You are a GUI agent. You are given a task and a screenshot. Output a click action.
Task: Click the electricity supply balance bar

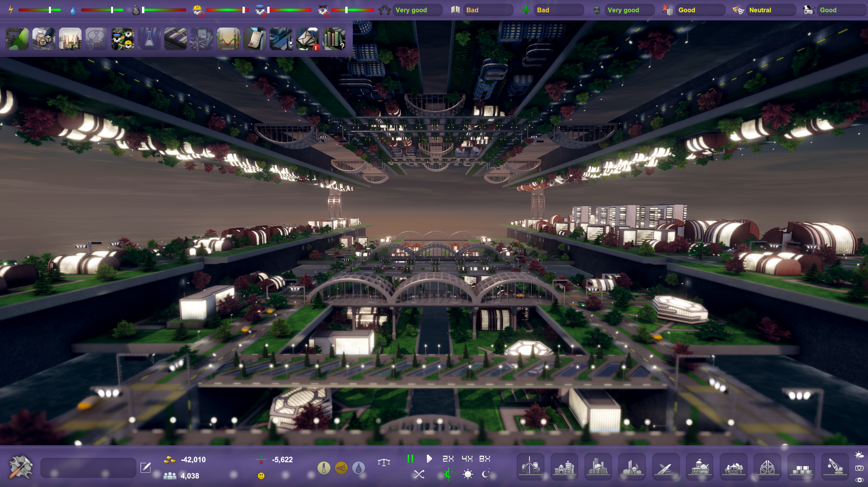(x=40, y=10)
